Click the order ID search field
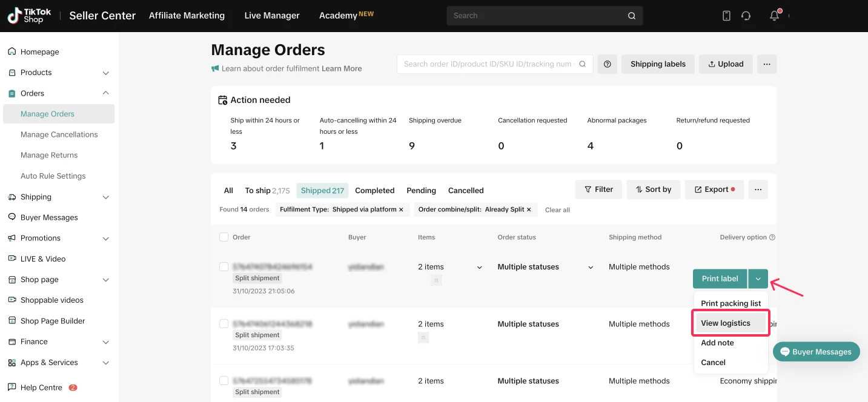 pyautogui.click(x=488, y=64)
